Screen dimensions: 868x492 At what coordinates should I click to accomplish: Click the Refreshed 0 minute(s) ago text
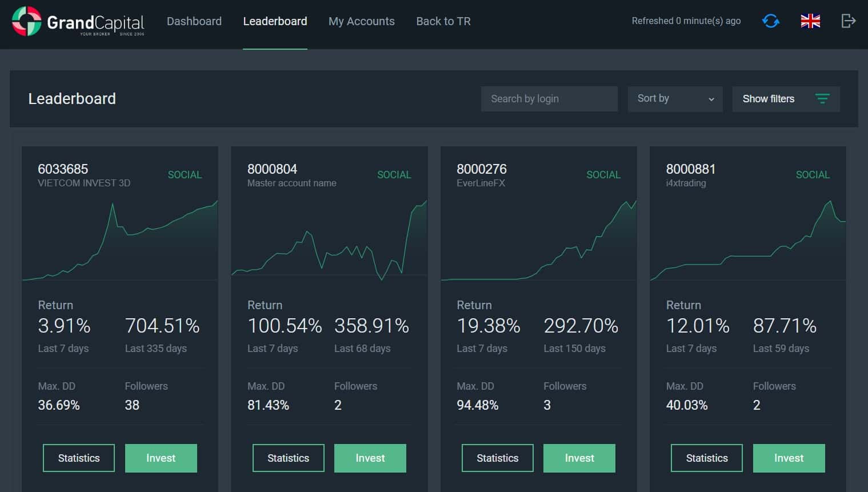686,21
